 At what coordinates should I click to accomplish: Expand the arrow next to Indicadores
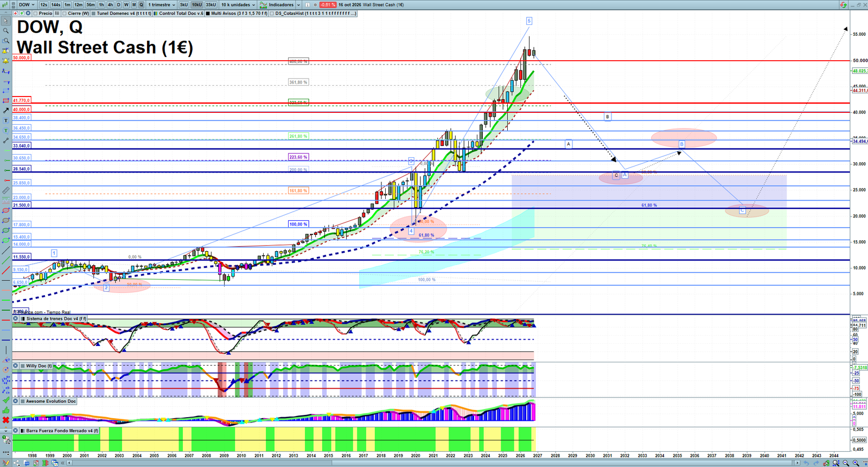[x=298, y=5]
